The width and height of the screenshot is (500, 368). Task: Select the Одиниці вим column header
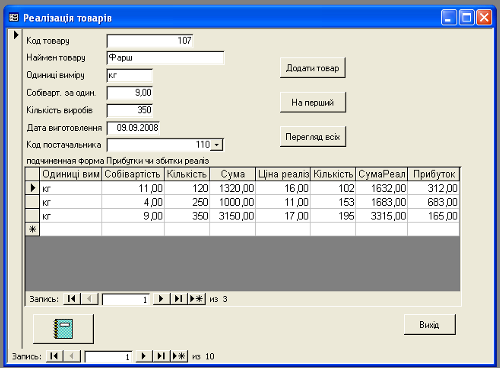coord(71,174)
